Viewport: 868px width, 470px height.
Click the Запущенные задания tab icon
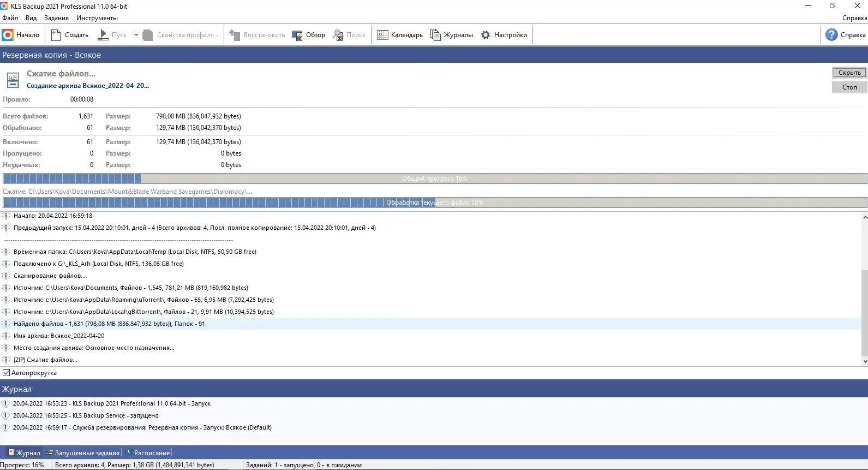(50, 453)
